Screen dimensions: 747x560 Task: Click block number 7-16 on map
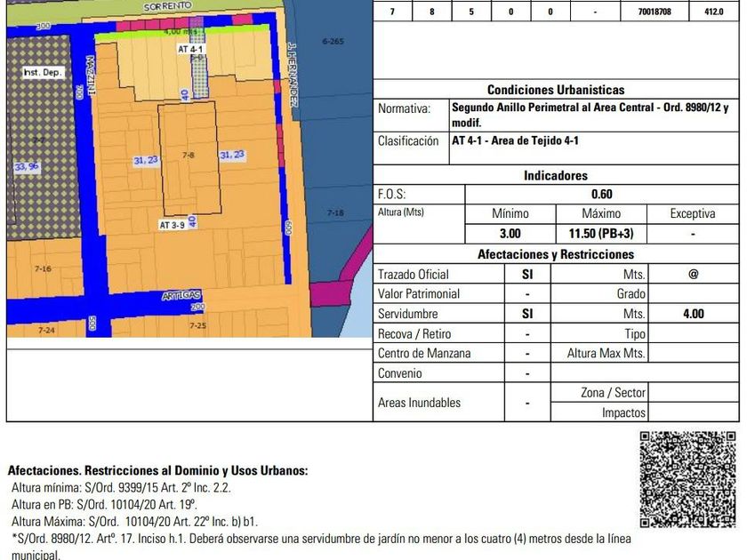[x=43, y=268]
